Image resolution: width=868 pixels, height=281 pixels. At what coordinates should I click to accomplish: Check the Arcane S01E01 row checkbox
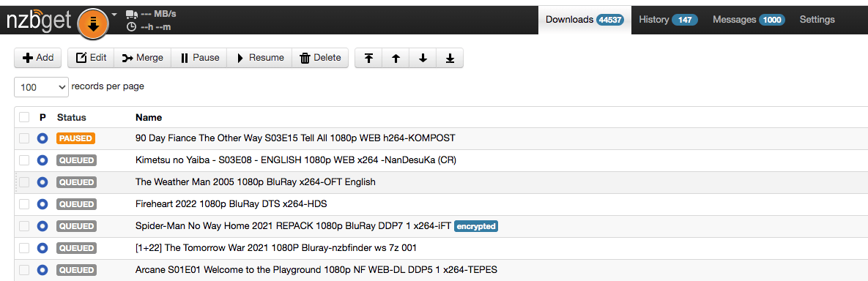(23, 270)
